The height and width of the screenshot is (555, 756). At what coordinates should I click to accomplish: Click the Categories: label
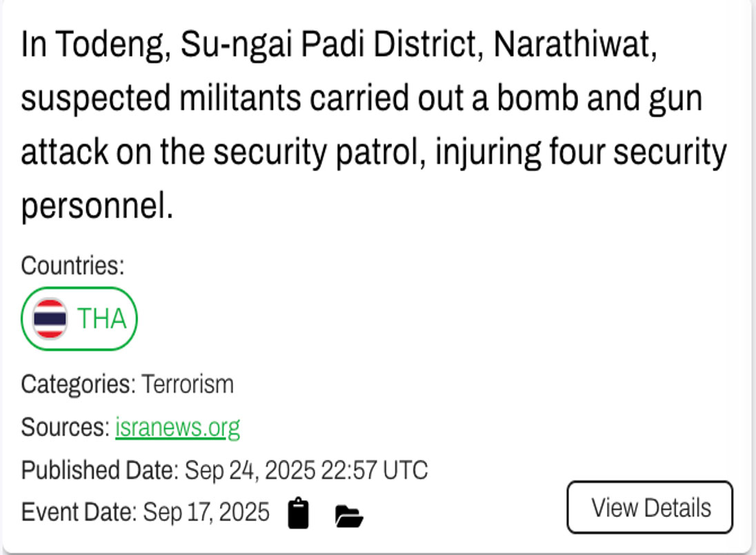point(79,384)
